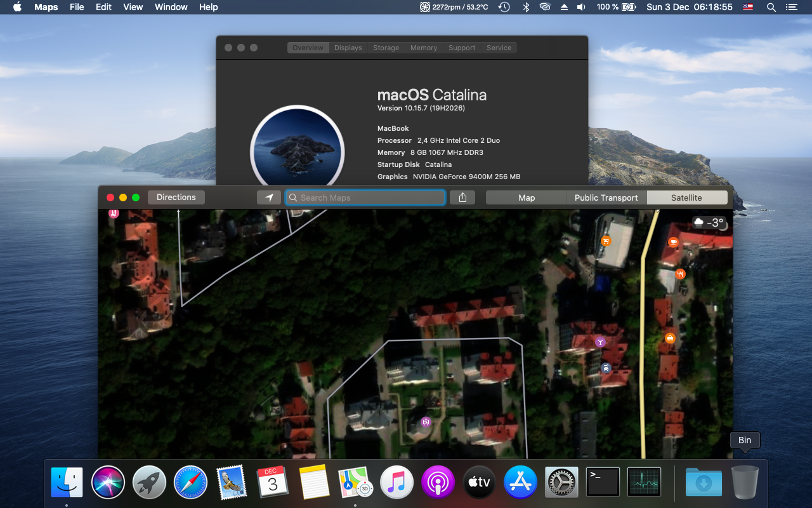Open Time Machine menu bar icon
The width and height of the screenshot is (812, 508).
(504, 7)
